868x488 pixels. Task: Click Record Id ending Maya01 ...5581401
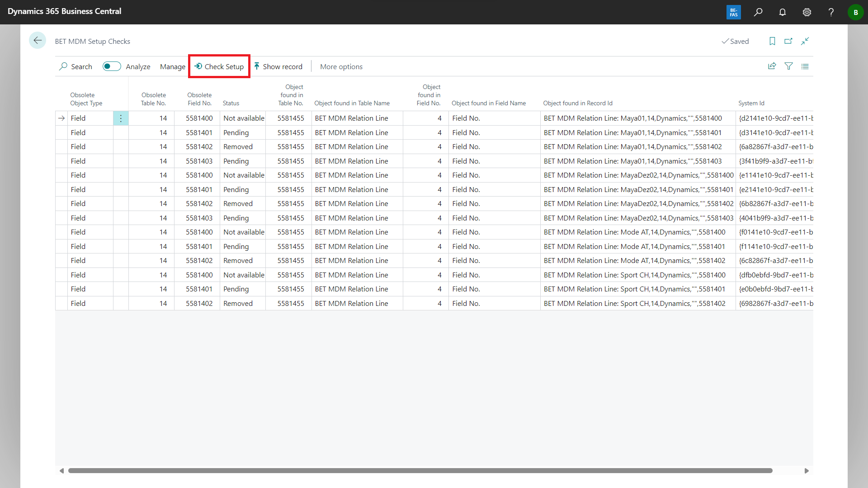click(x=638, y=133)
